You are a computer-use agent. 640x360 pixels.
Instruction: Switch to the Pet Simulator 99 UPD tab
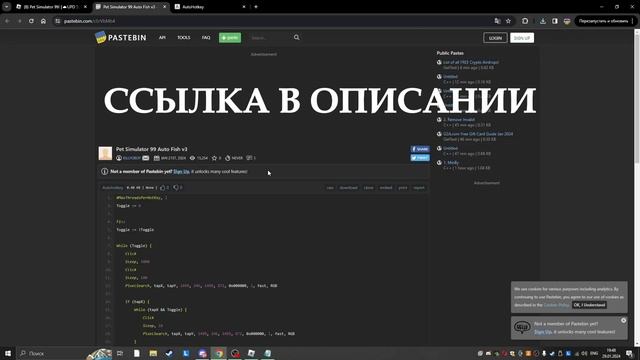(51, 7)
